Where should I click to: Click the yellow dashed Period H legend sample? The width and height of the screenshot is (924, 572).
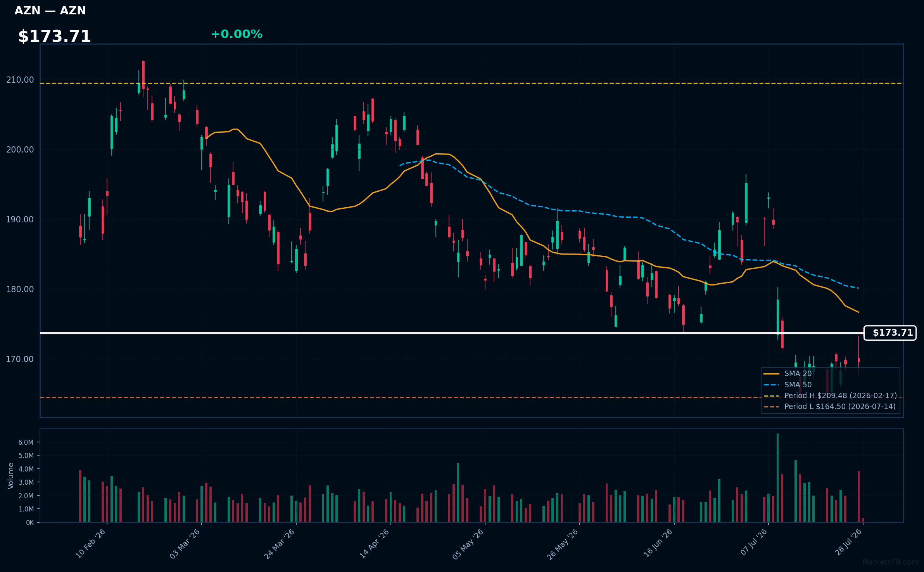pos(771,396)
